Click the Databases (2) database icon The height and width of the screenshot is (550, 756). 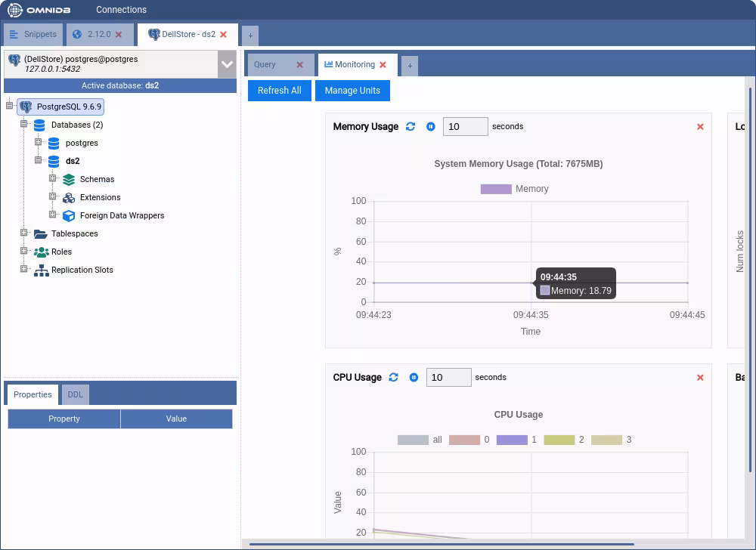point(39,125)
